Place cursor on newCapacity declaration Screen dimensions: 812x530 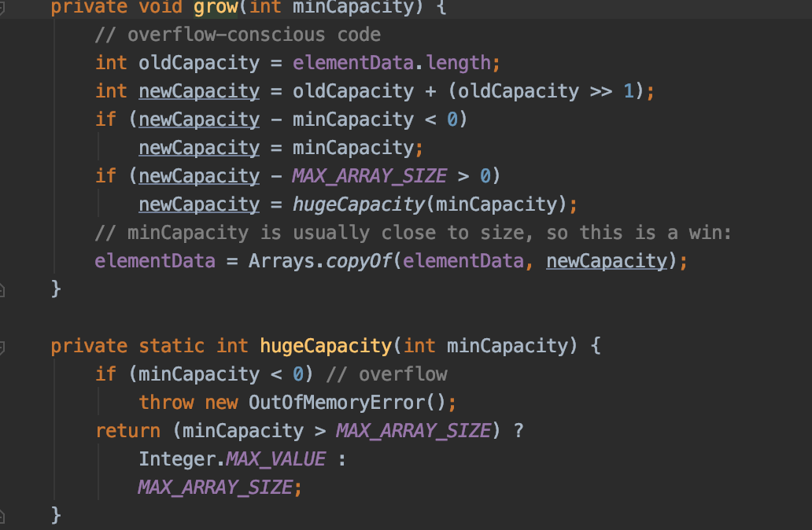pos(199,91)
